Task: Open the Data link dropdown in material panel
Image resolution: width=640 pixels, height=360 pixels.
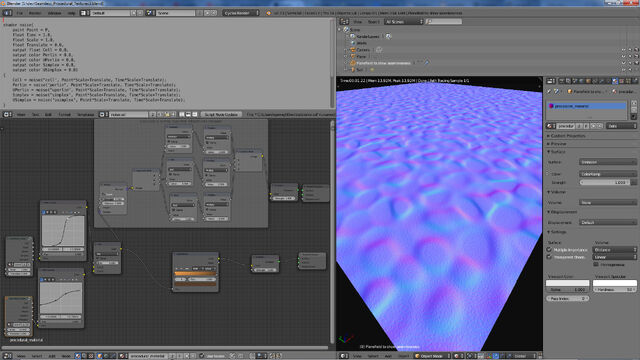Action: click(621, 126)
